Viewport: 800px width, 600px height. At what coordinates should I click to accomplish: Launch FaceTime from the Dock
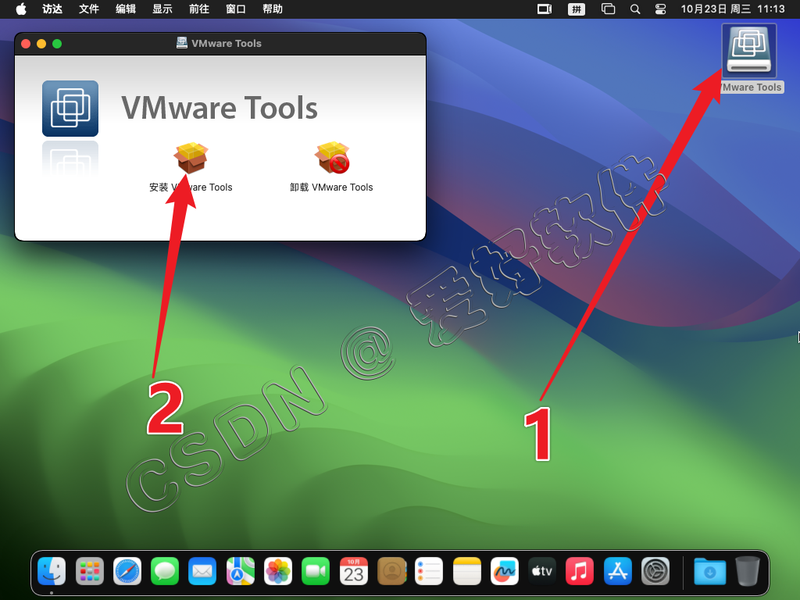click(316, 571)
